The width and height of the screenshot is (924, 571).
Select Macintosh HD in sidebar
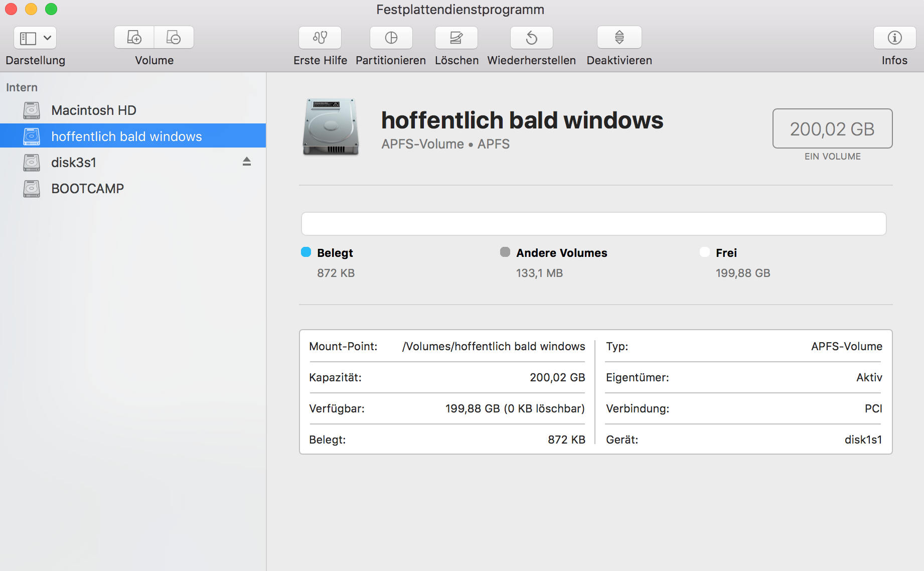click(x=133, y=110)
